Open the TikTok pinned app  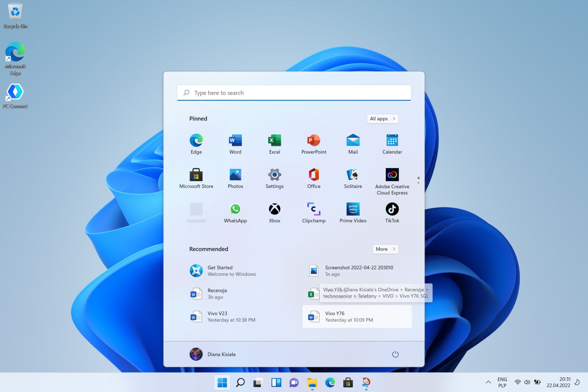(x=392, y=212)
